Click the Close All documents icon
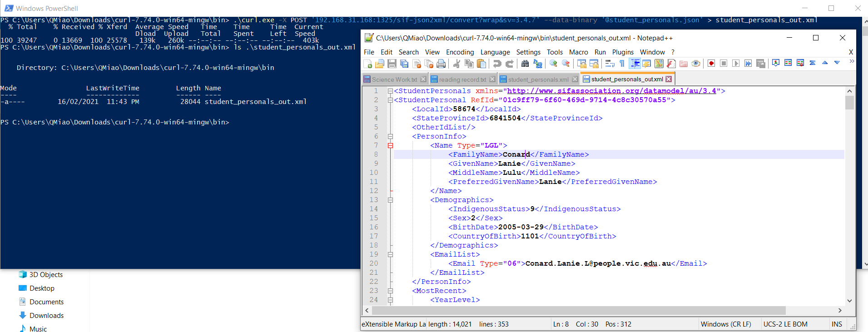Image resolution: width=868 pixels, height=332 pixels. 429,64
